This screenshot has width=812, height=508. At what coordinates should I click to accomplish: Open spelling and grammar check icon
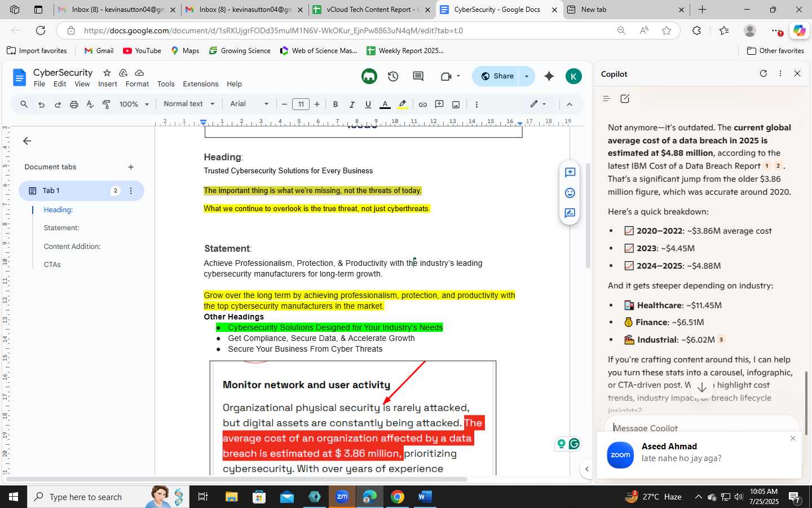click(90, 104)
